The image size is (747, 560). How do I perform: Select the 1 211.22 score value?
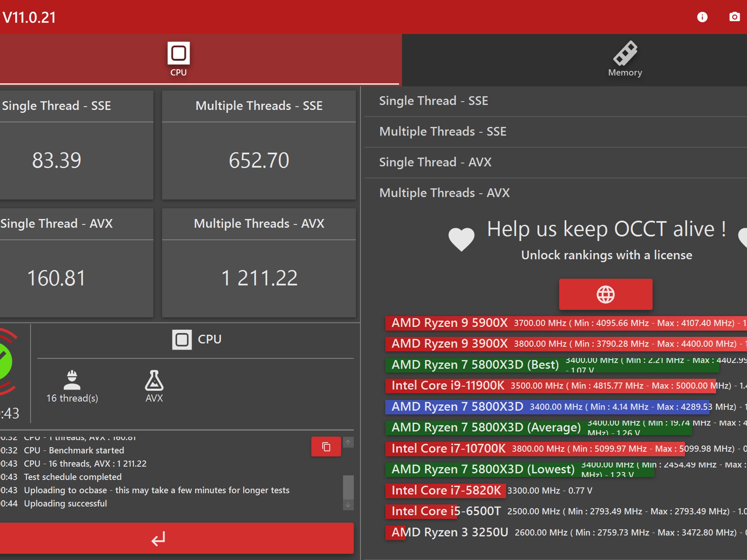(259, 278)
